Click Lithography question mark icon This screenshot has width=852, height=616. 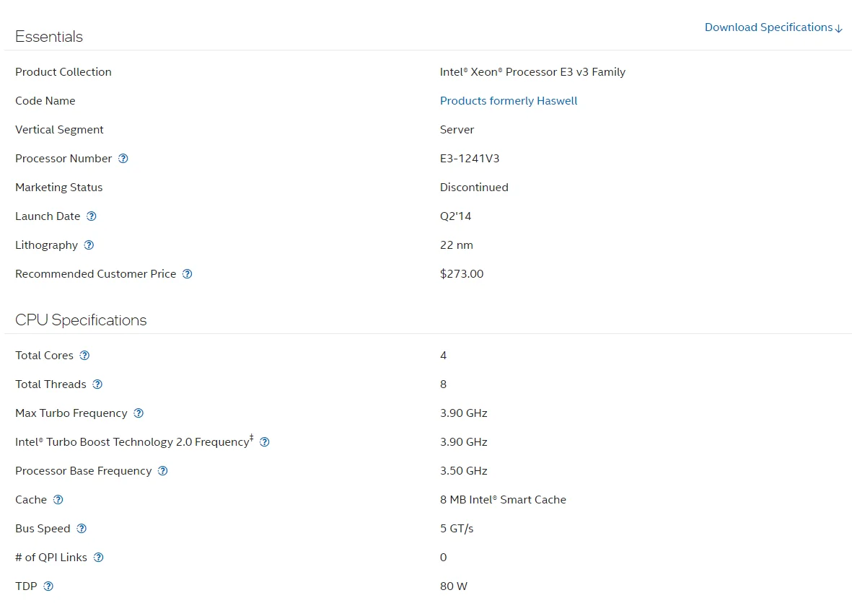point(89,245)
